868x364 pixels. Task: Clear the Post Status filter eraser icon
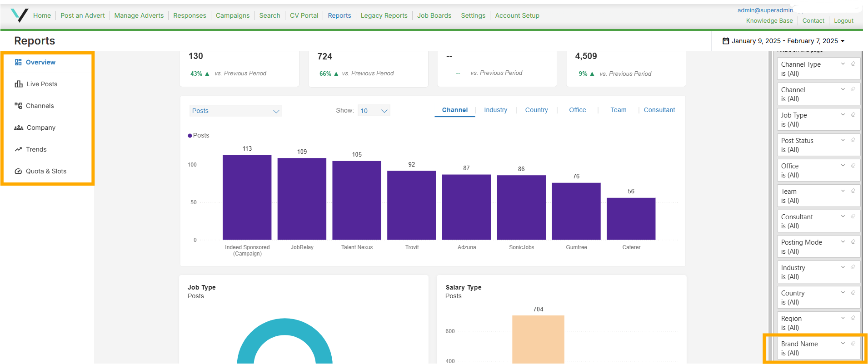(x=853, y=140)
